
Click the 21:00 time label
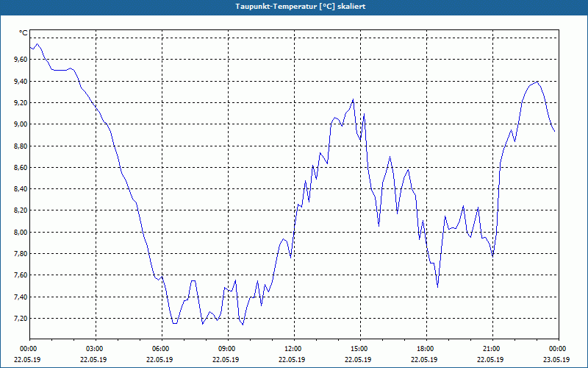[x=492, y=349]
